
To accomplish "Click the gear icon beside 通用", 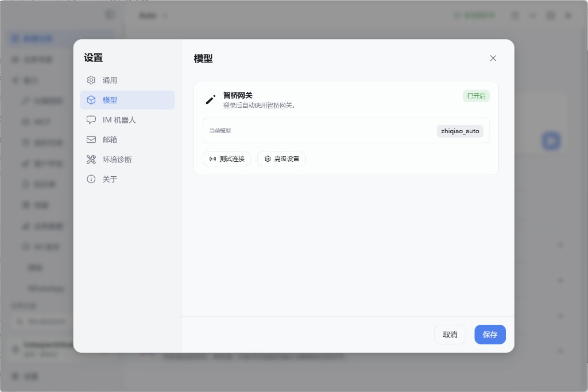I will point(91,80).
